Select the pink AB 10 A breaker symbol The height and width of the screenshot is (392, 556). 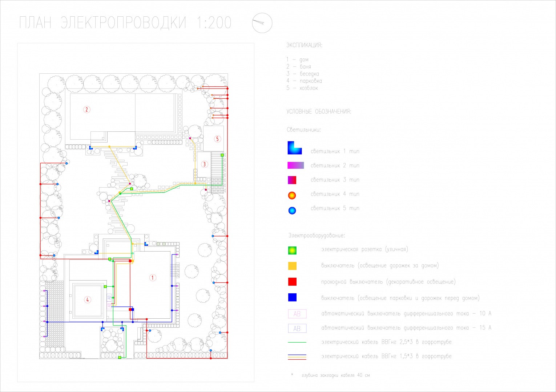pyautogui.click(x=297, y=314)
